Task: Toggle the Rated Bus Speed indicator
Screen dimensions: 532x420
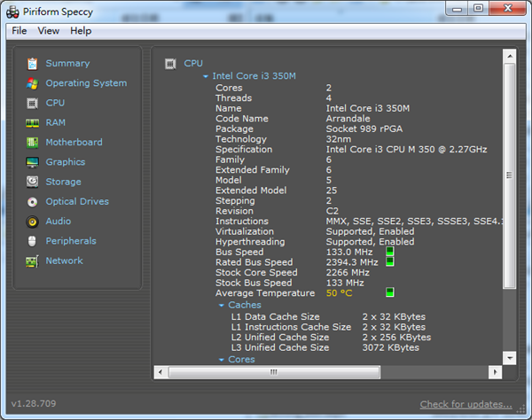Action: 390,262
